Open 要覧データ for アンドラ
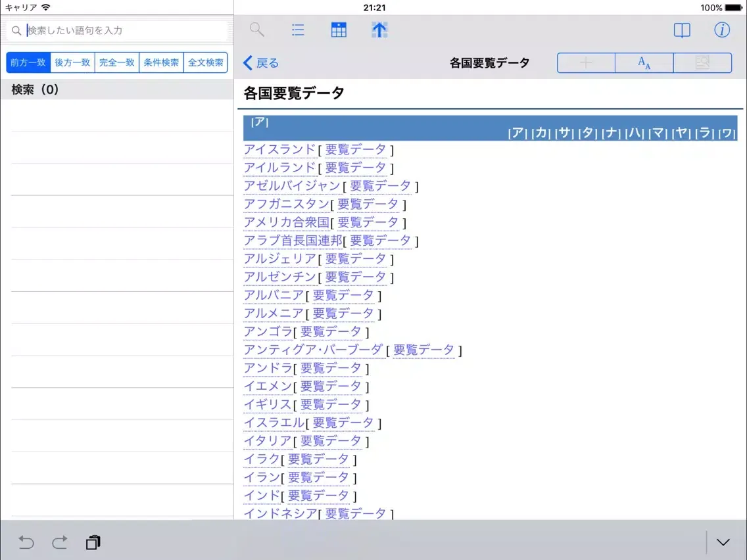Viewport: 747px width, 560px height. (331, 368)
